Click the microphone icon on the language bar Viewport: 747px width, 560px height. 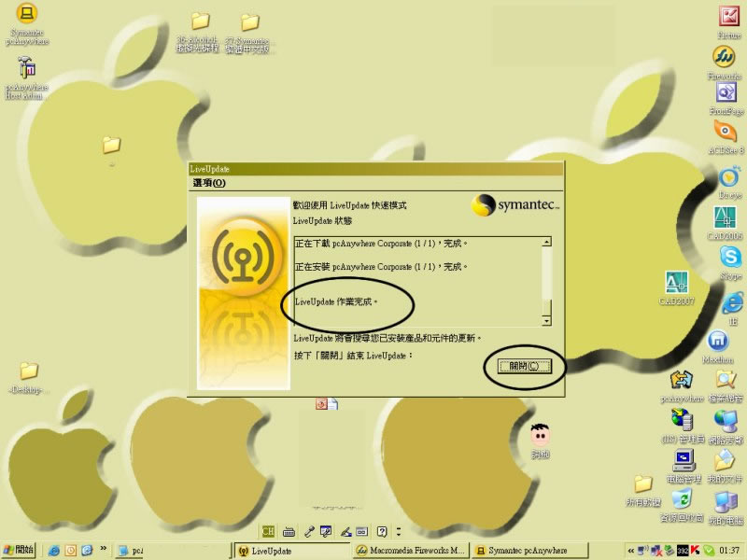309,531
